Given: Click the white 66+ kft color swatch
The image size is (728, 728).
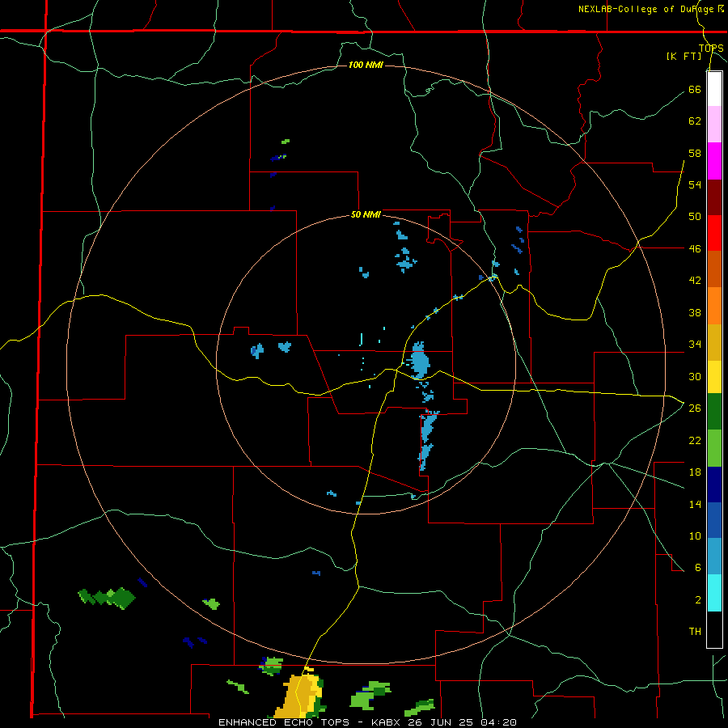Looking at the screenshot, I should coord(714,89).
